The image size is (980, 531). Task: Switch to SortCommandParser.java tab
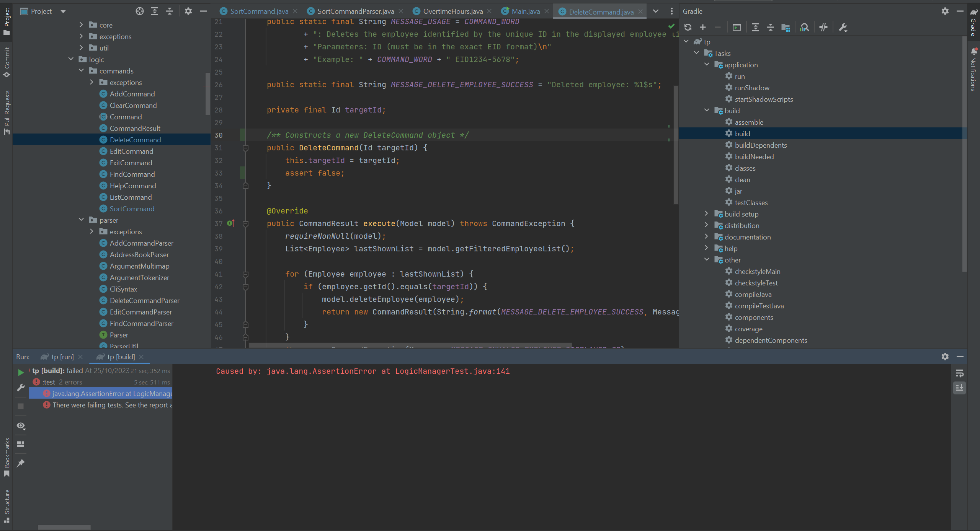click(355, 11)
